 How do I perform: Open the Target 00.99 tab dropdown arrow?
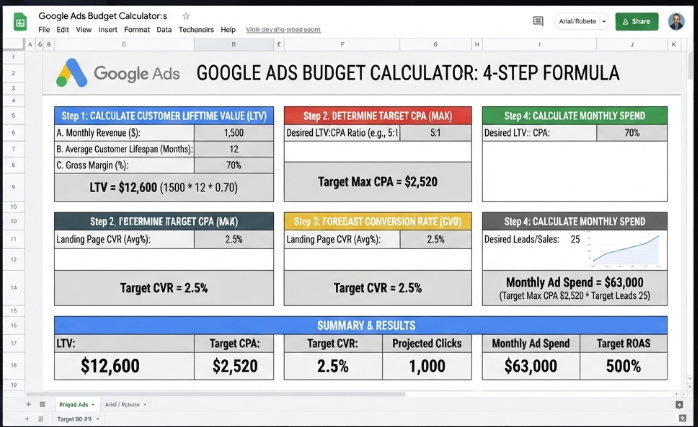click(x=97, y=419)
